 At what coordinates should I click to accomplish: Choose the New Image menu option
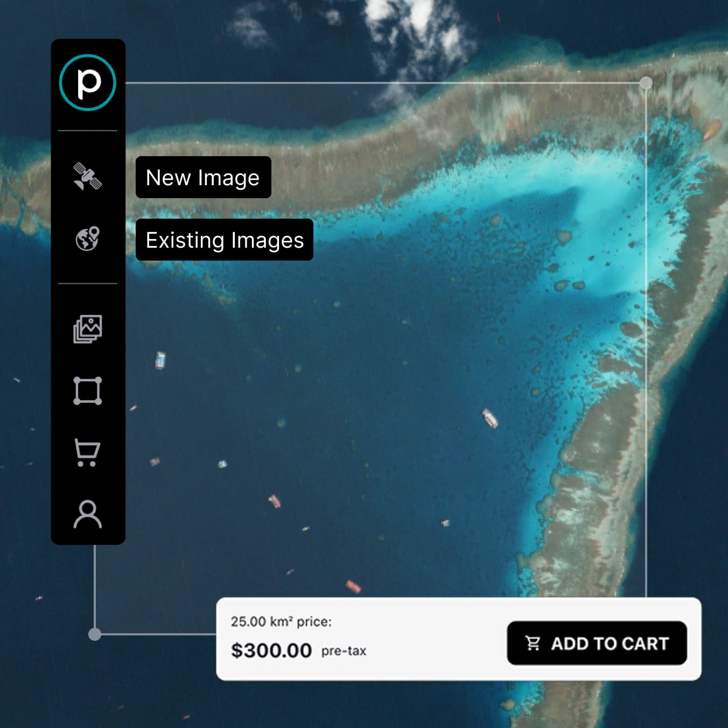(203, 178)
